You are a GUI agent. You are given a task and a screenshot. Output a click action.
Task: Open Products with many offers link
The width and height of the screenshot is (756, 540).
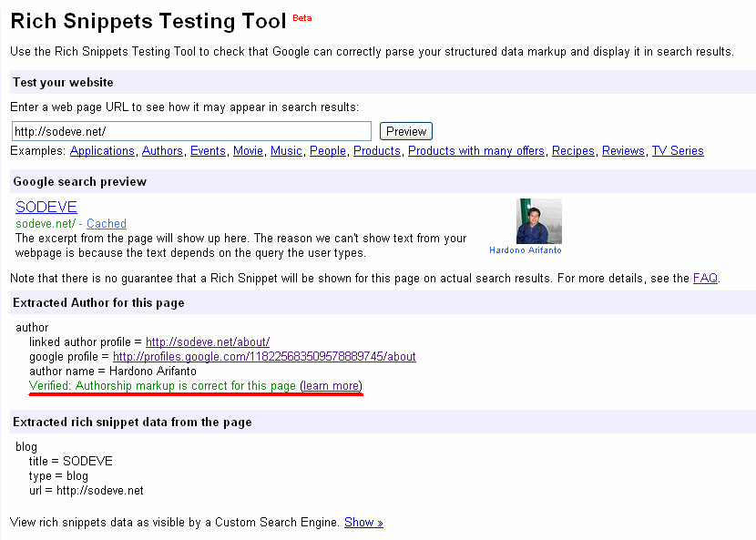[476, 151]
